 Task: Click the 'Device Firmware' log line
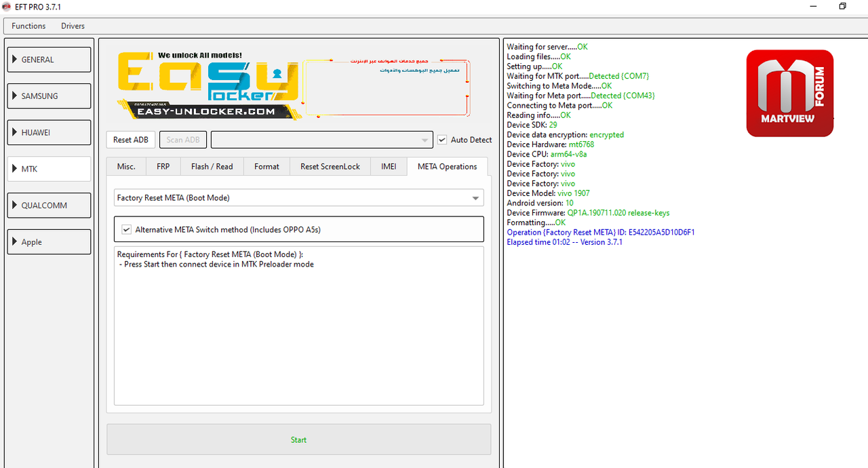point(588,213)
